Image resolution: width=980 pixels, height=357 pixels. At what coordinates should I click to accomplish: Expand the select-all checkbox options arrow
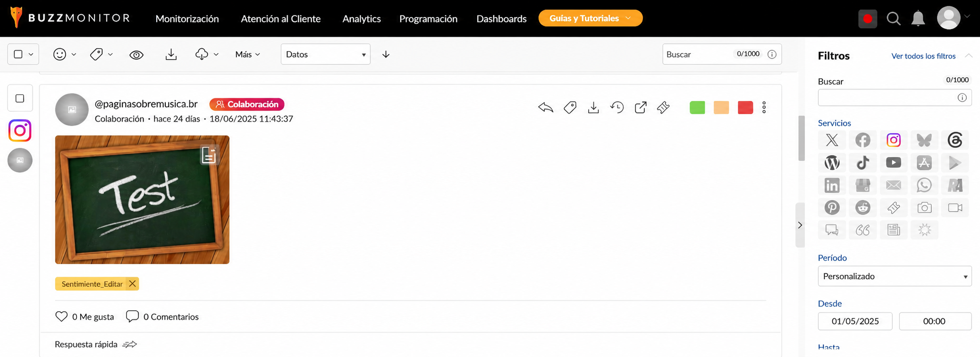pos(31,54)
